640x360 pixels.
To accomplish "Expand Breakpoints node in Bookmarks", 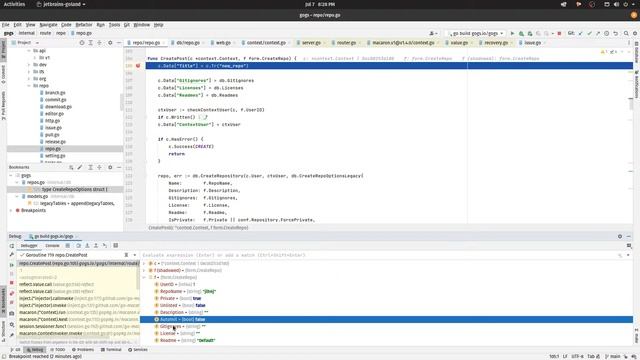I will coord(11,211).
